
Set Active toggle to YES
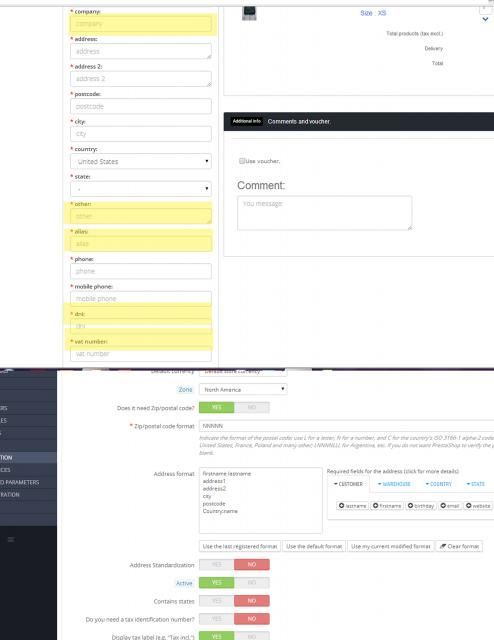(217, 583)
